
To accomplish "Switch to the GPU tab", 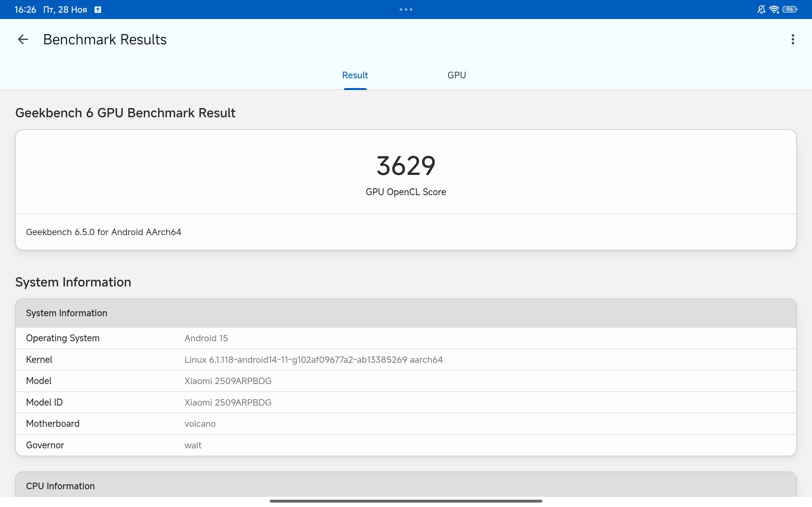I will [x=456, y=75].
